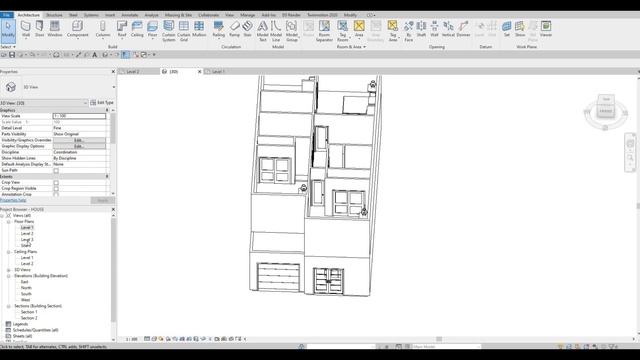Collapse the Floor Plans tree node
The height and width of the screenshot is (360, 640).
pyautogui.click(x=9, y=222)
